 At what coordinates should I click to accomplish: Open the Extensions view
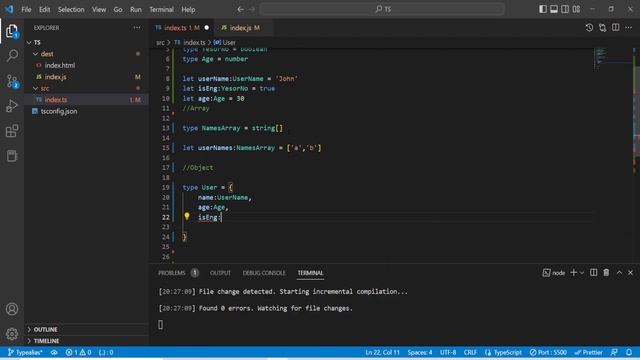click(12, 131)
